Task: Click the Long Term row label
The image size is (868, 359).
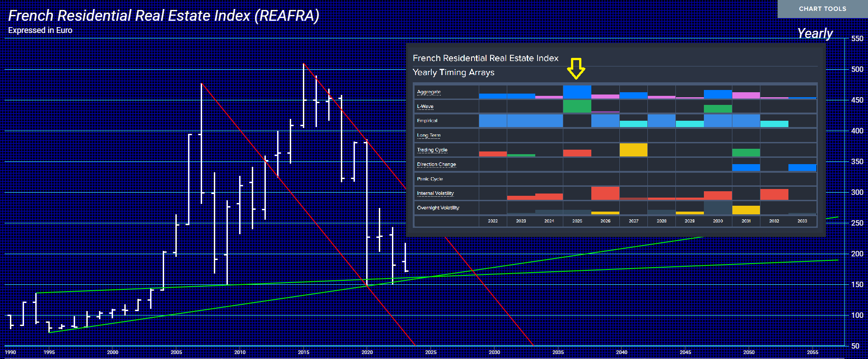Action: pyautogui.click(x=428, y=135)
